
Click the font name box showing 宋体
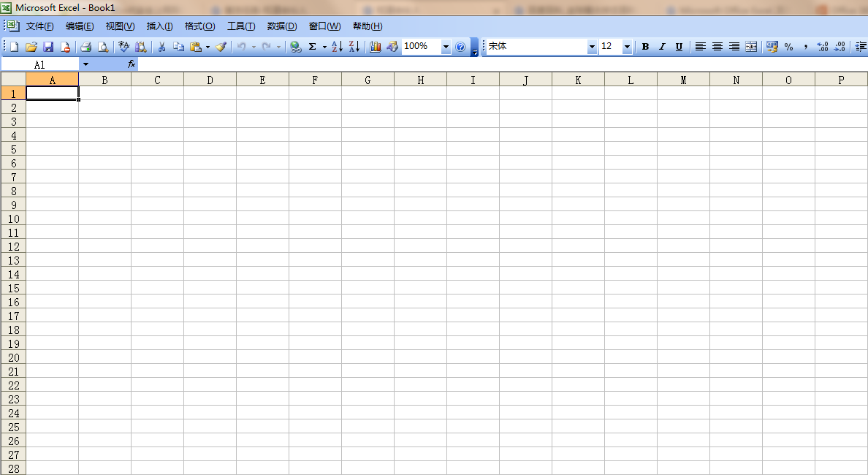536,47
